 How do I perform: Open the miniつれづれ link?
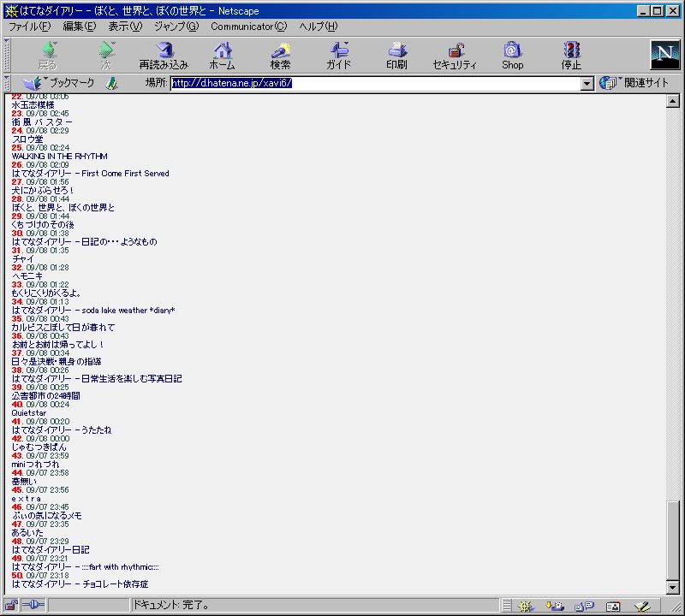[35, 464]
